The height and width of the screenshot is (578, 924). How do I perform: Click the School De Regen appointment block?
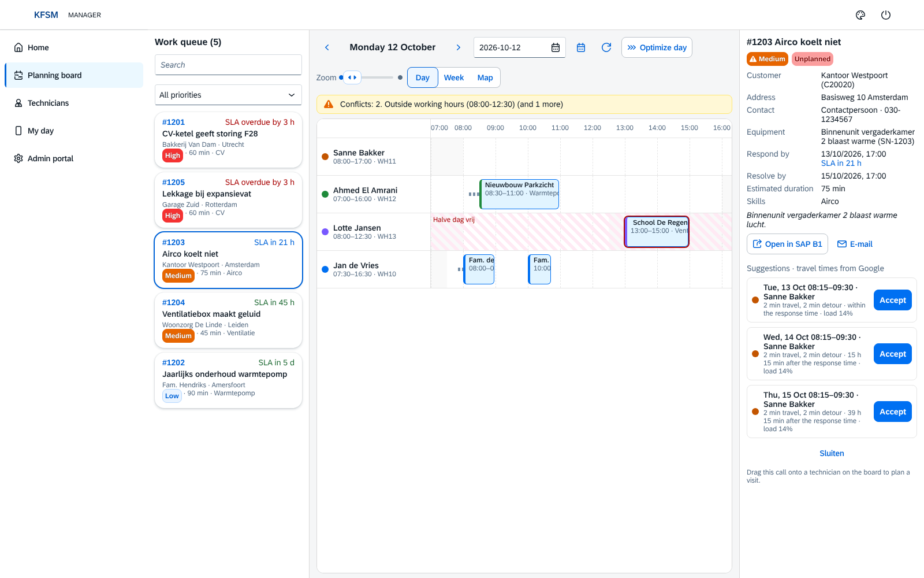pyautogui.click(x=657, y=232)
